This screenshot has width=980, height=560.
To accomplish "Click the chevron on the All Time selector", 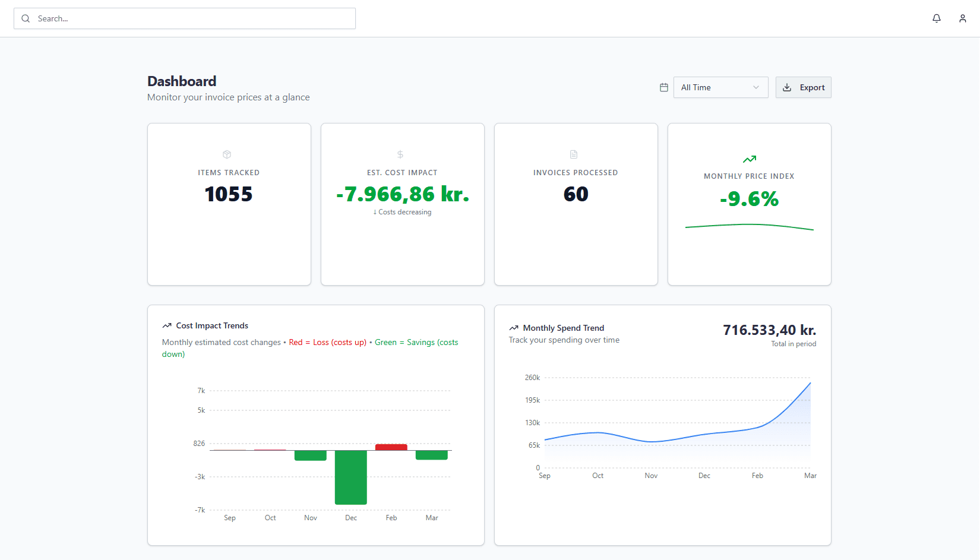I will tap(755, 87).
